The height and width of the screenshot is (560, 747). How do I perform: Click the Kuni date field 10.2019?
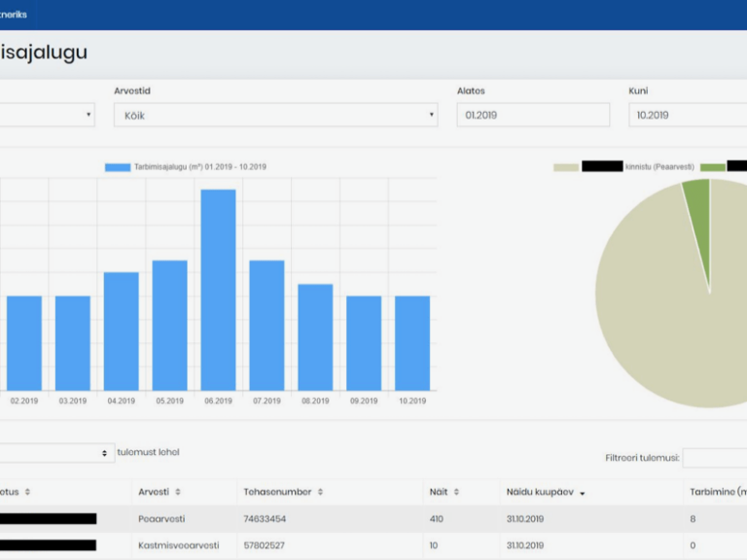tap(687, 115)
